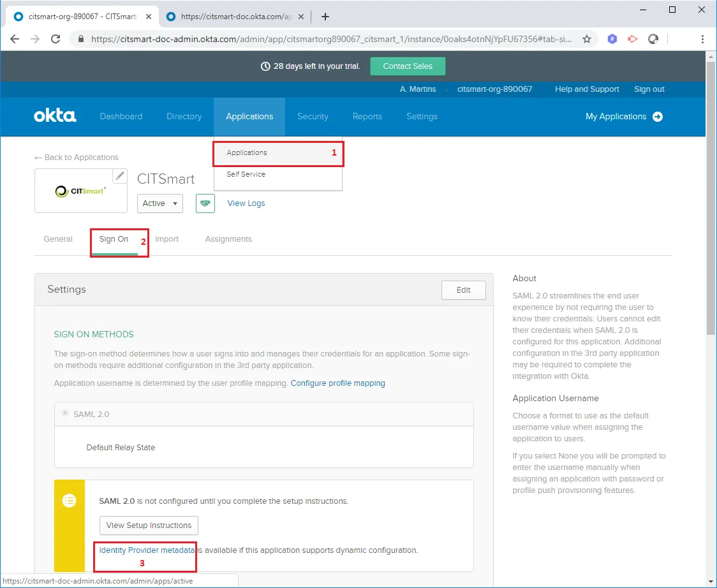Click the Application Username heading
This screenshot has width=717, height=588.
(x=555, y=398)
